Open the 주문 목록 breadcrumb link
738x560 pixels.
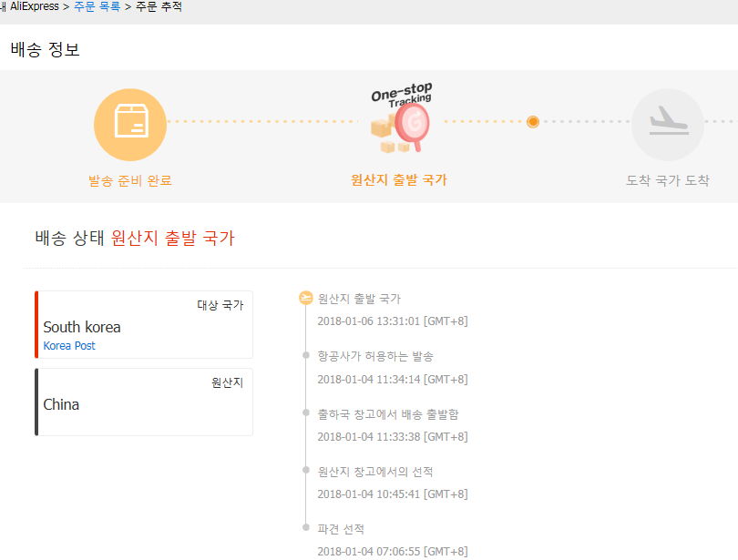click(x=97, y=7)
